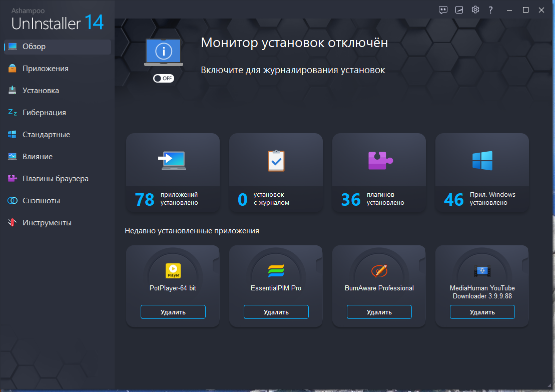Viewport: 555px width, 392px height.
Task: Click the Включите для журналирования установок text
Action: [x=293, y=70]
